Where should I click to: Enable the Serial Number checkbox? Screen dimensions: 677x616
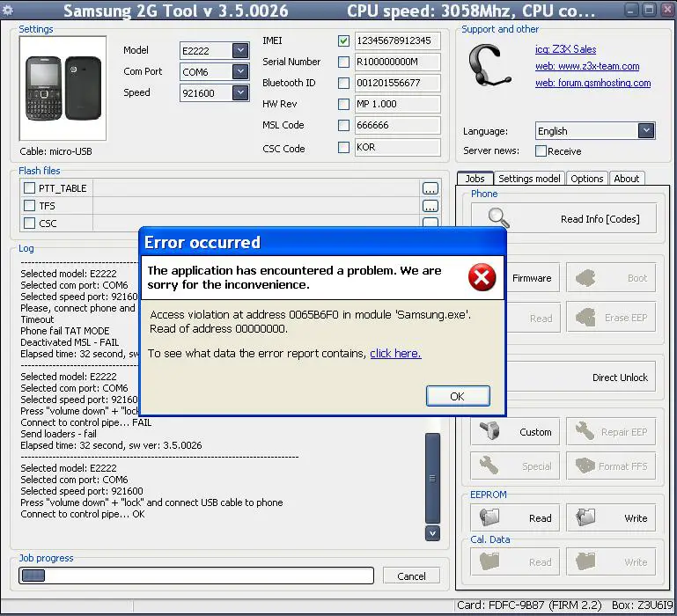343,62
